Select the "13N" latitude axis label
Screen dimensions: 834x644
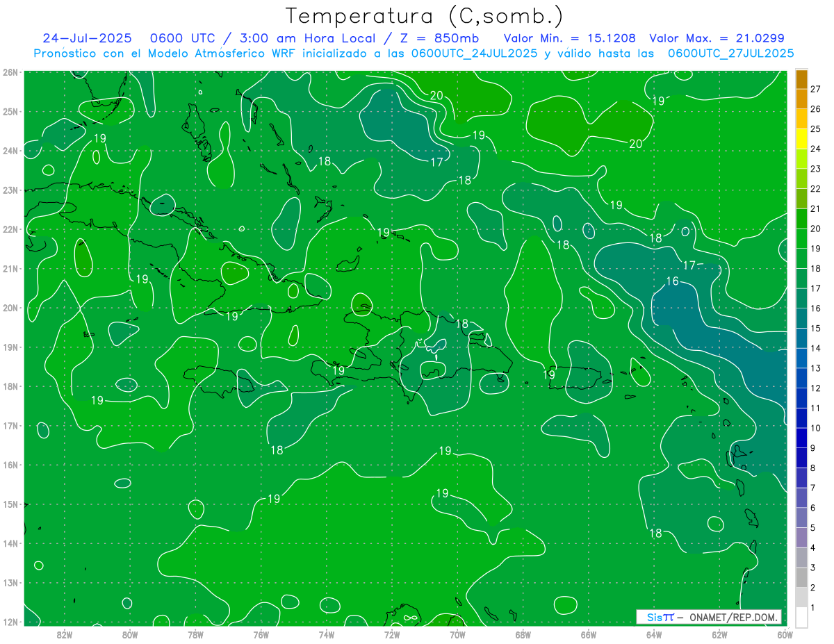click(10, 582)
